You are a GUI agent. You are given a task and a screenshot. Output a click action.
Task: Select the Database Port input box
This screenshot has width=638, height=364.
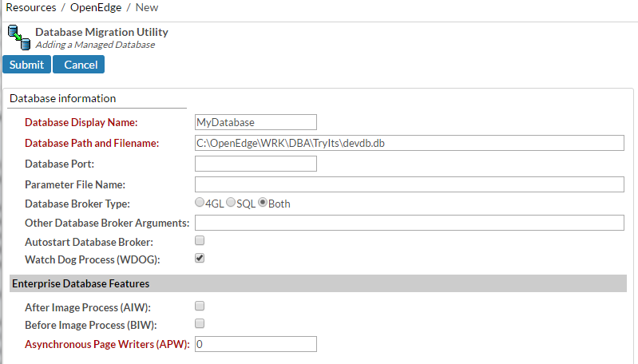(x=256, y=164)
